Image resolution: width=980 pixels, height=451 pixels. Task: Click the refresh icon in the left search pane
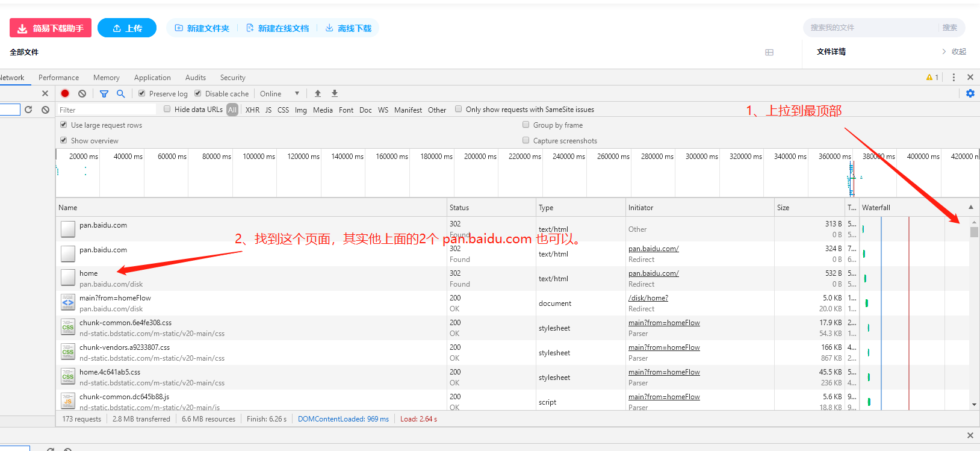(28, 110)
